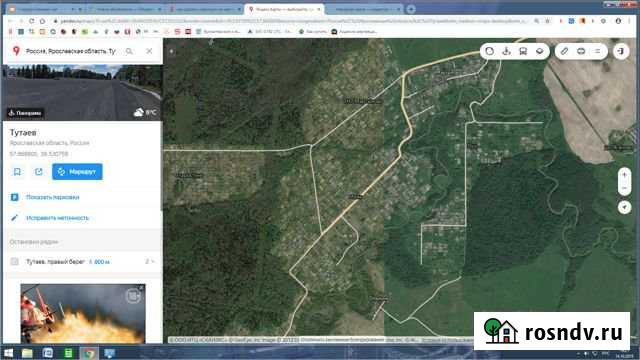Screen dimensions: 640x360
Task: Open the green spreadsheet app in taskbar
Action: [x=68, y=353]
